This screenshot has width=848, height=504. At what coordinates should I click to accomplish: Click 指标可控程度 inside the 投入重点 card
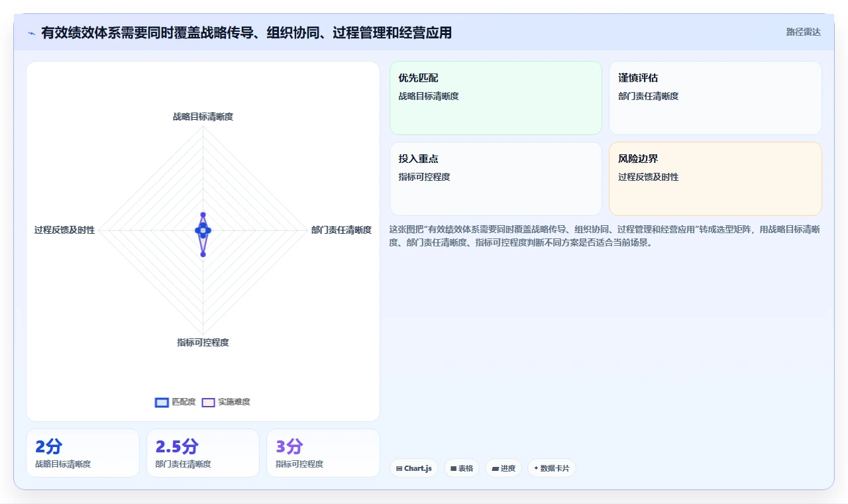coord(425,177)
